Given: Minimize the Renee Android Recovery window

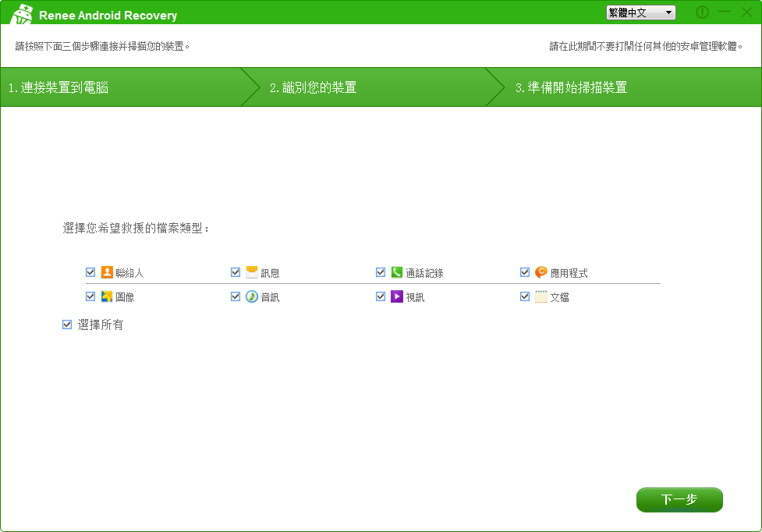Looking at the screenshot, I should pyautogui.click(x=725, y=12).
